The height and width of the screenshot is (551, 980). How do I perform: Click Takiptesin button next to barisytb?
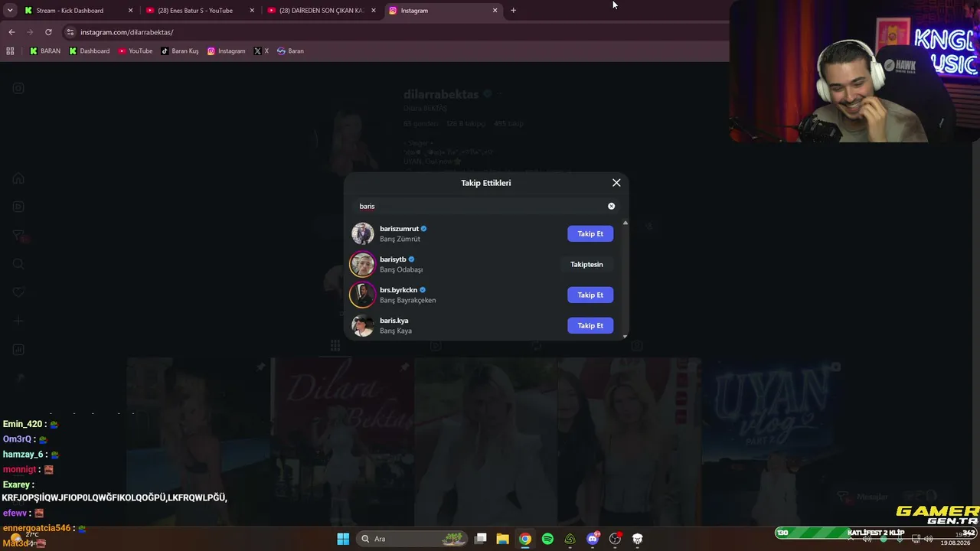[586, 264]
